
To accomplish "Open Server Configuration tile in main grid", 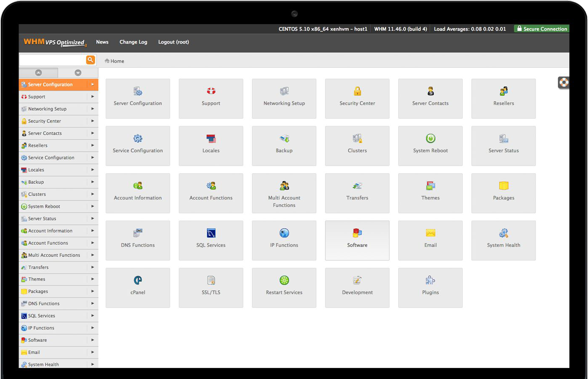I will tap(138, 98).
